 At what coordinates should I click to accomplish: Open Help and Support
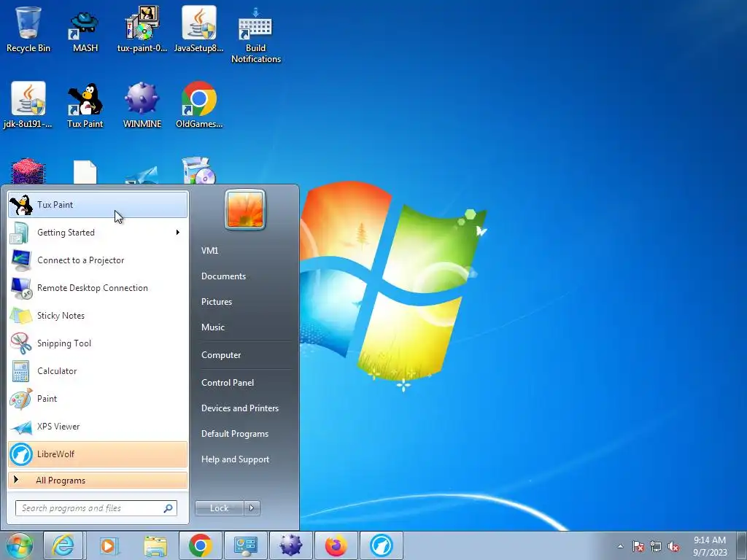236,459
